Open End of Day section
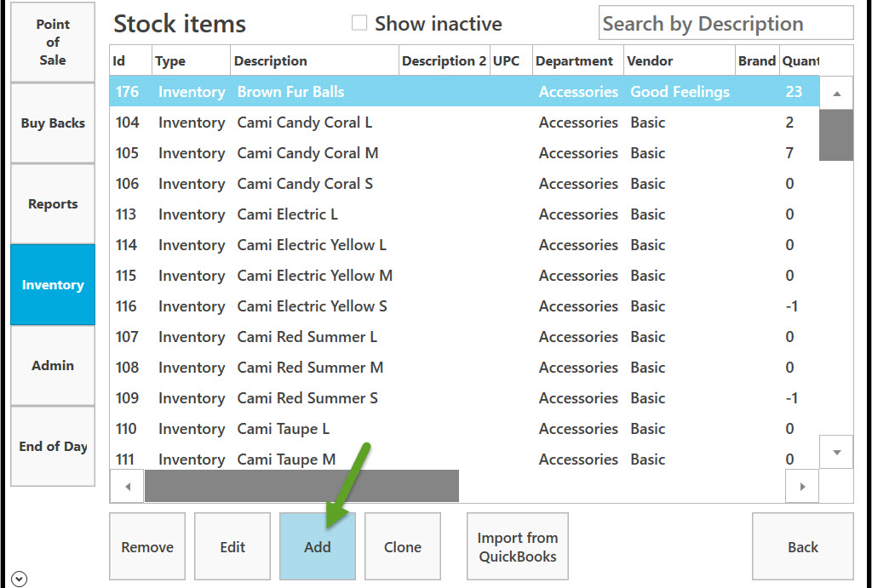This screenshot has width=872, height=588. [53, 446]
